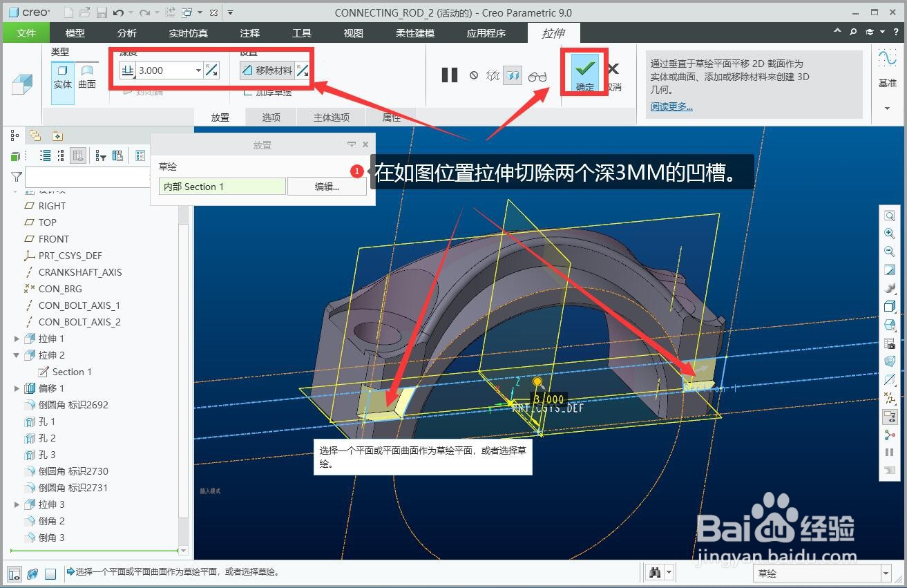Open the 文件 menu
907x588 pixels.
coord(26,32)
